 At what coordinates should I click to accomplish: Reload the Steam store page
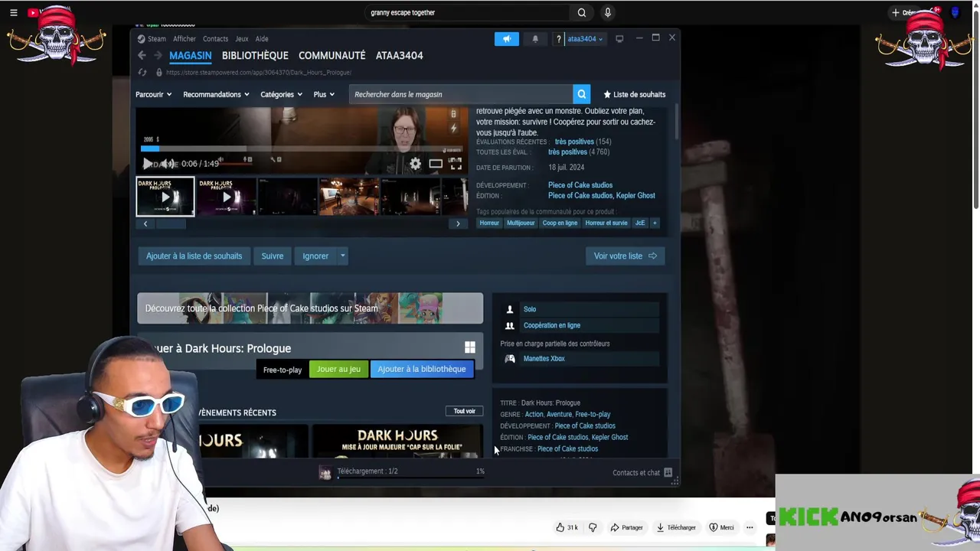(142, 73)
